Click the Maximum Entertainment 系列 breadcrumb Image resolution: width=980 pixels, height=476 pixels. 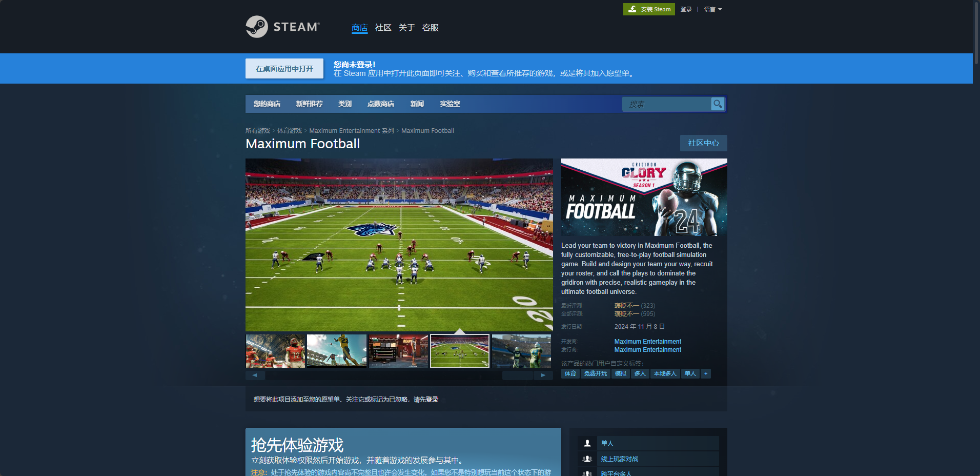pos(352,131)
